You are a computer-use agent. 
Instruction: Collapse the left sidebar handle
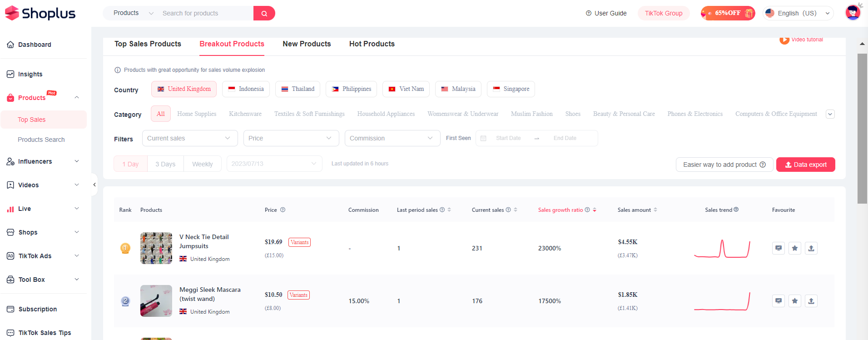(x=94, y=185)
